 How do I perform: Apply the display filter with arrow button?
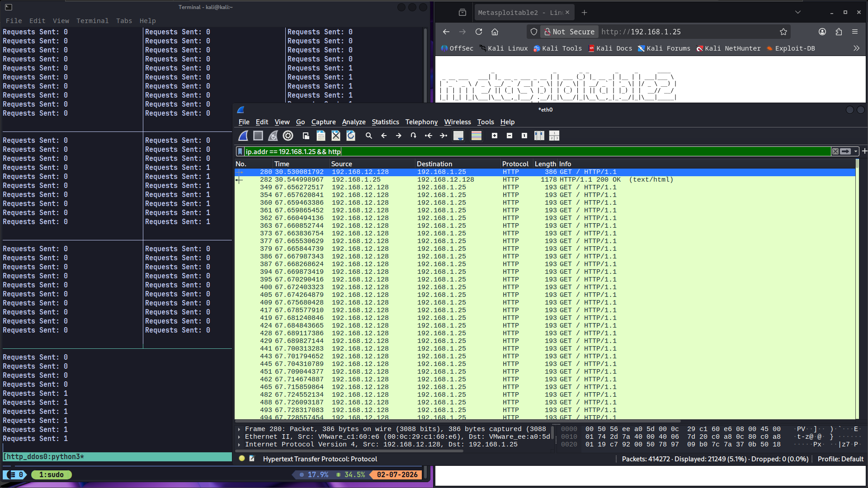pos(845,152)
